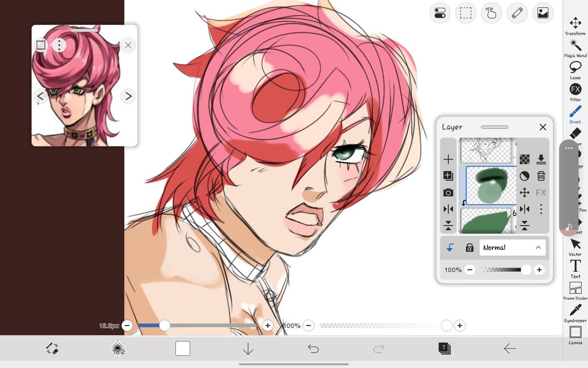Close the Layer panel
This screenshot has height=368, width=588.
point(543,127)
